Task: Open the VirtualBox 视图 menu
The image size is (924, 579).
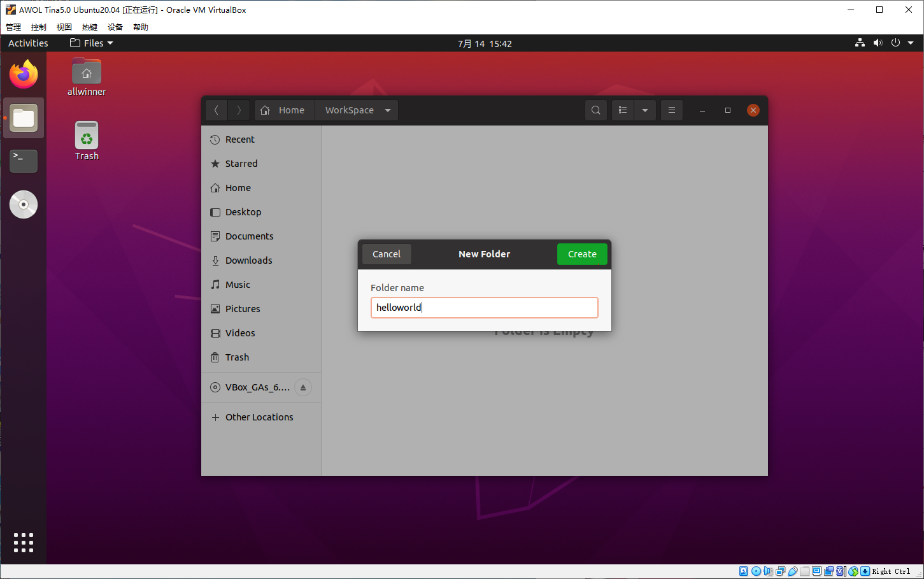Action: click(64, 27)
